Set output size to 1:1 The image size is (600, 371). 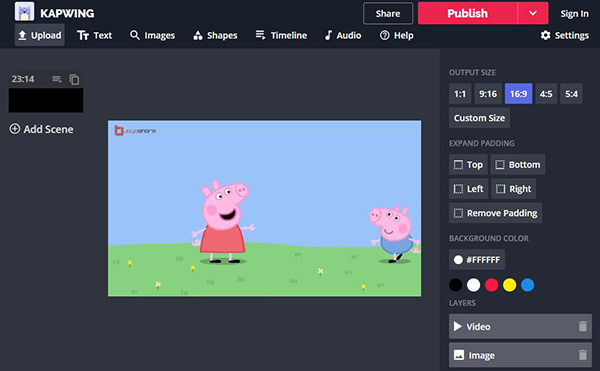coord(460,94)
